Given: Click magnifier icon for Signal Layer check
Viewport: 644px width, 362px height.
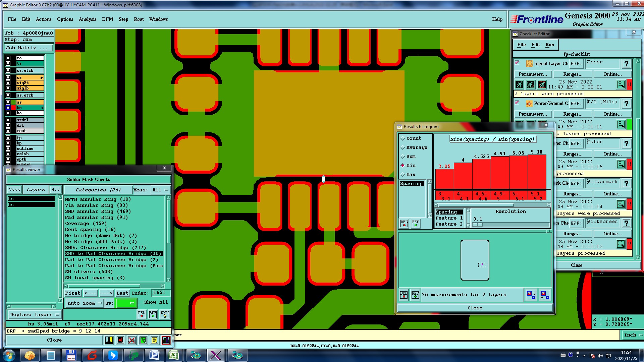Looking at the screenshot, I should 621,84.
